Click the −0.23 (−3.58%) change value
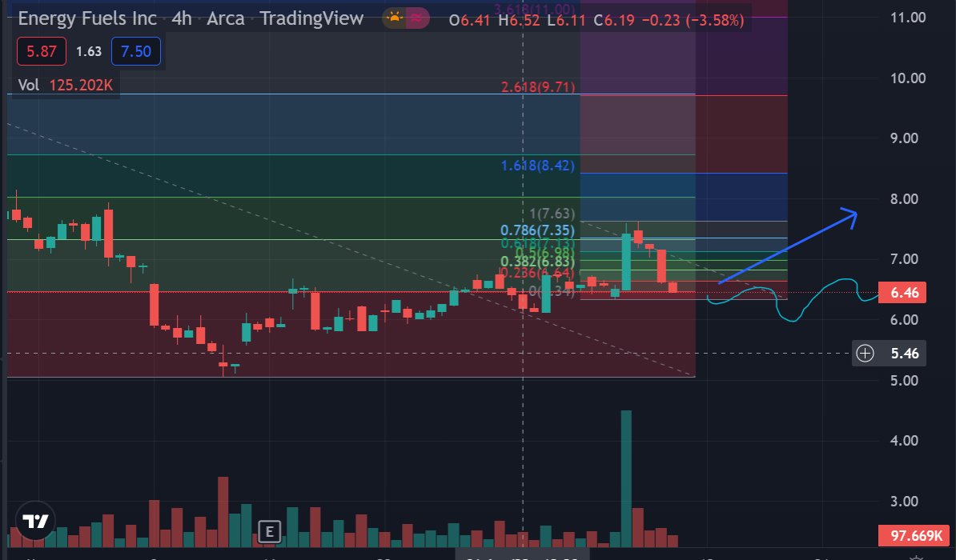The width and height of the screenshot is (956, 560). [x=693, y=20]
